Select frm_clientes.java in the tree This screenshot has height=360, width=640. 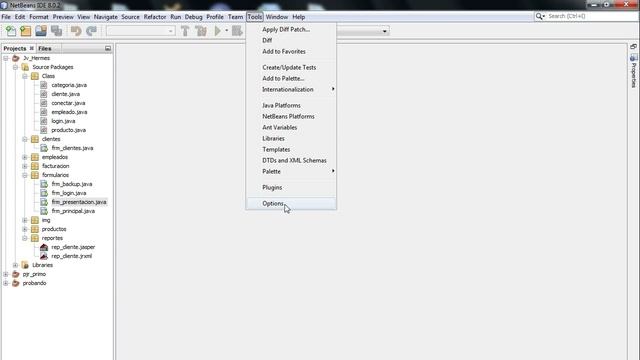click(72, 148)
